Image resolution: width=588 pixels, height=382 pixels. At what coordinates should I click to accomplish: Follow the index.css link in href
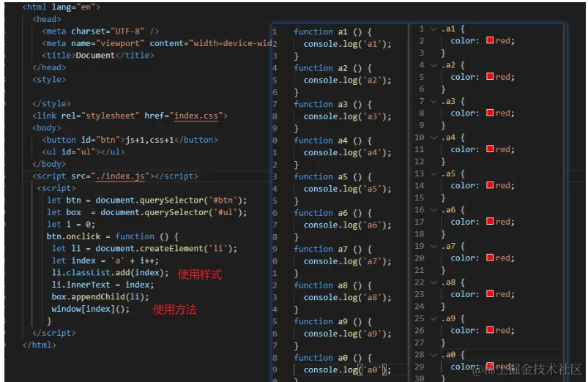point(196,116)
